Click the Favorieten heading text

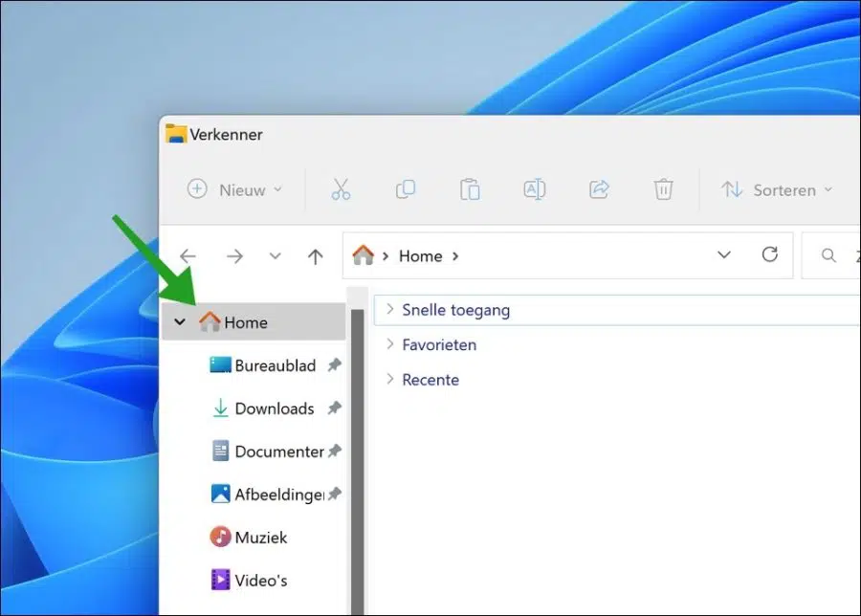tap(439, 344)
